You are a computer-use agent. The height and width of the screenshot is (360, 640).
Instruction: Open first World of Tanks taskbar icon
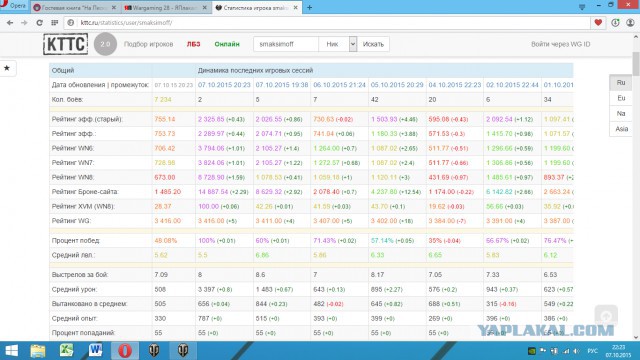pyautogui.click(x=154, y=351)
